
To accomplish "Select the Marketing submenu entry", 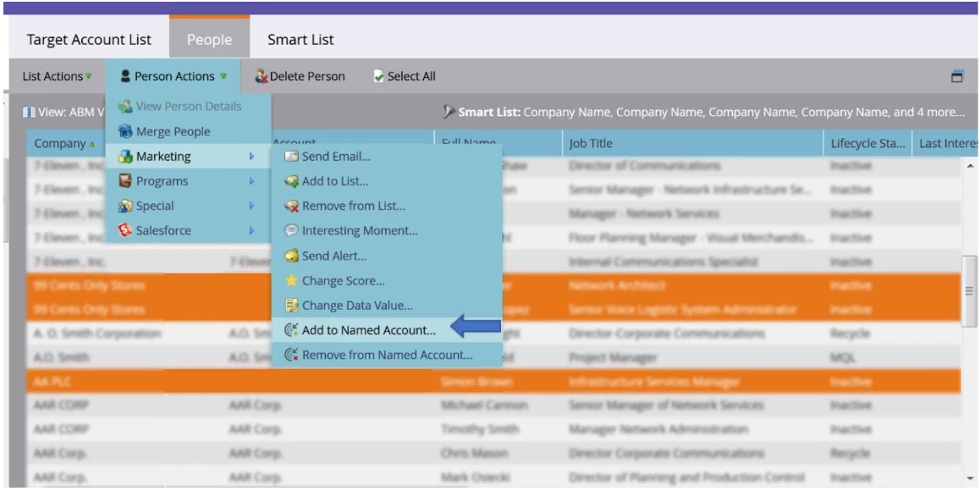I will coord(188,157).
